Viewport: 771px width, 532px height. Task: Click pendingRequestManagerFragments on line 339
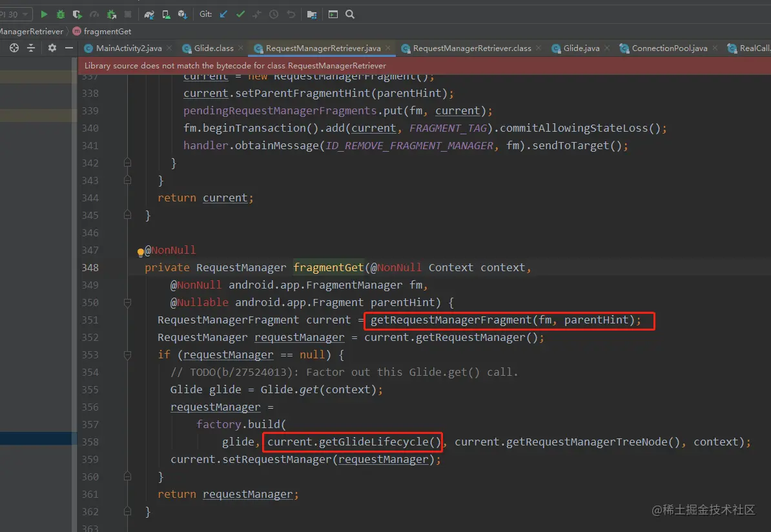[x=280, y=110]
